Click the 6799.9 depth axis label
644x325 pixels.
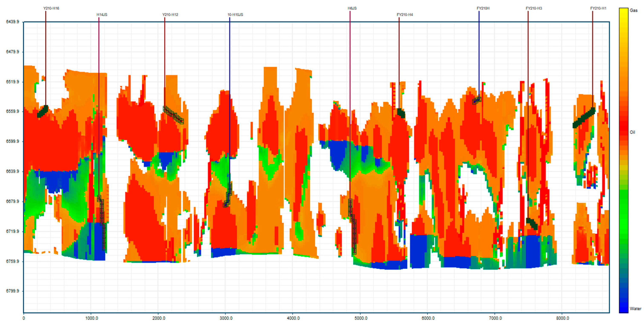pos(13,291)
